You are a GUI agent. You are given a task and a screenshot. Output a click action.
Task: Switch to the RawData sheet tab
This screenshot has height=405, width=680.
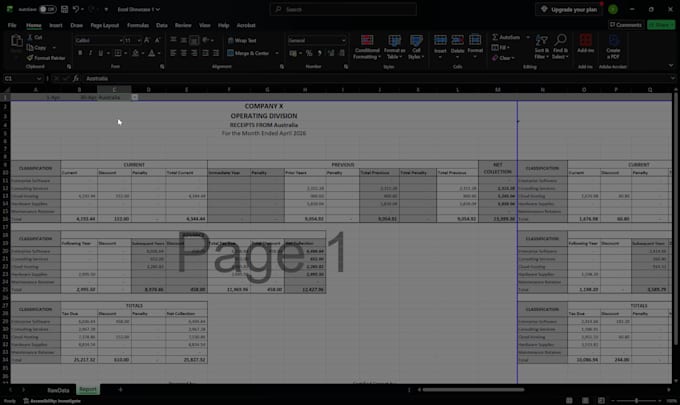[x=58, y=390]
